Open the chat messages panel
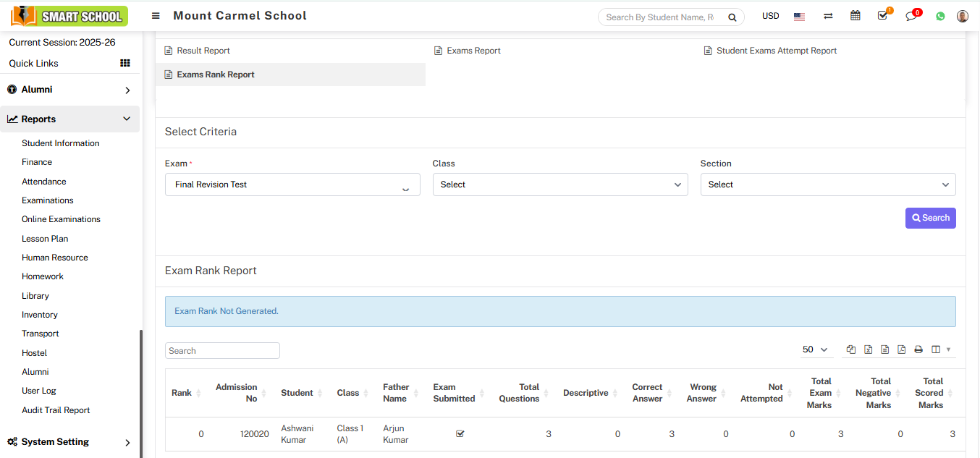This screenshot has width=980, height=458. 911,15
